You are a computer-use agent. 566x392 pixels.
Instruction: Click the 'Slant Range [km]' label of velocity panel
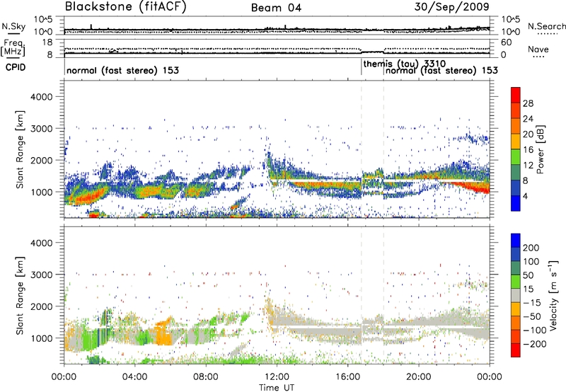[20, 296]
